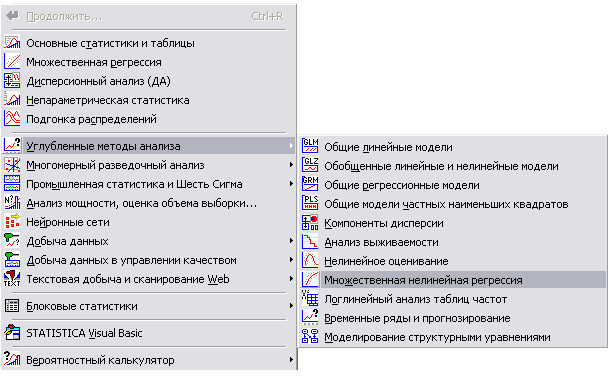Click the Множественная регрессия icon
Viewport: 612px width, 376px height.
(x=12, y=62)
